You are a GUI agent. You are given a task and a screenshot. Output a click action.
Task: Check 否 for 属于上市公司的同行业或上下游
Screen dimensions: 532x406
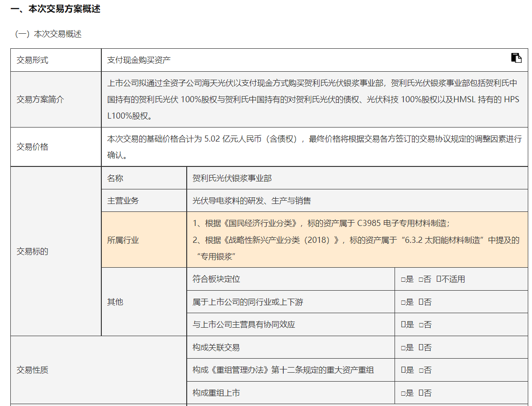click(421, 302)
